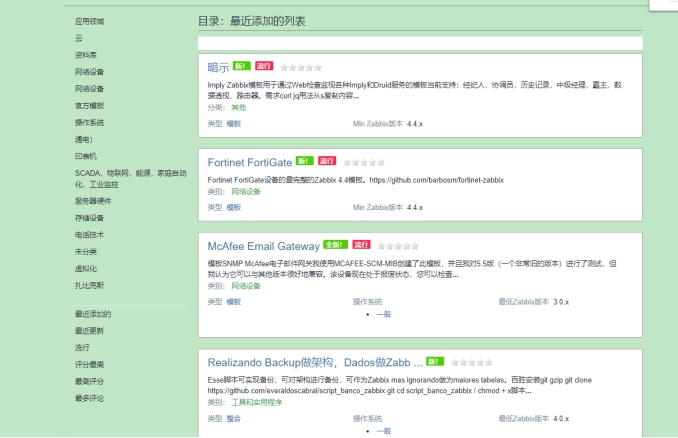678x438 pixels.
Task: Select 服务器硬件 in the sidebar
Action: 93,201
